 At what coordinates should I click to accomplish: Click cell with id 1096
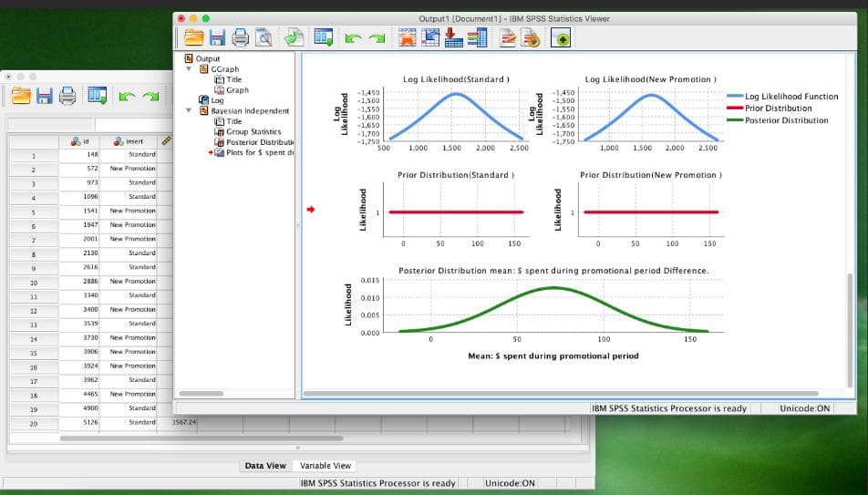[x=79, y=197]
